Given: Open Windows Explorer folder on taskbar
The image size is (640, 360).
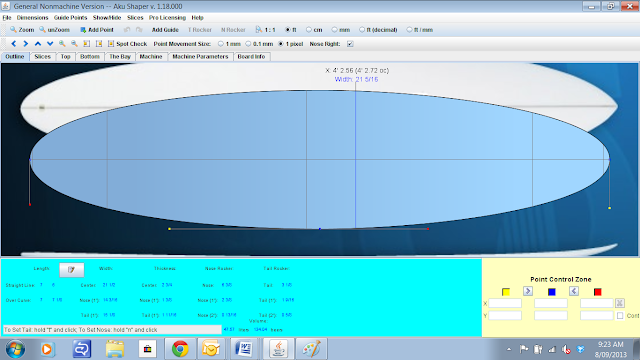Looking at the screenshot, I should tap(115, 349).
